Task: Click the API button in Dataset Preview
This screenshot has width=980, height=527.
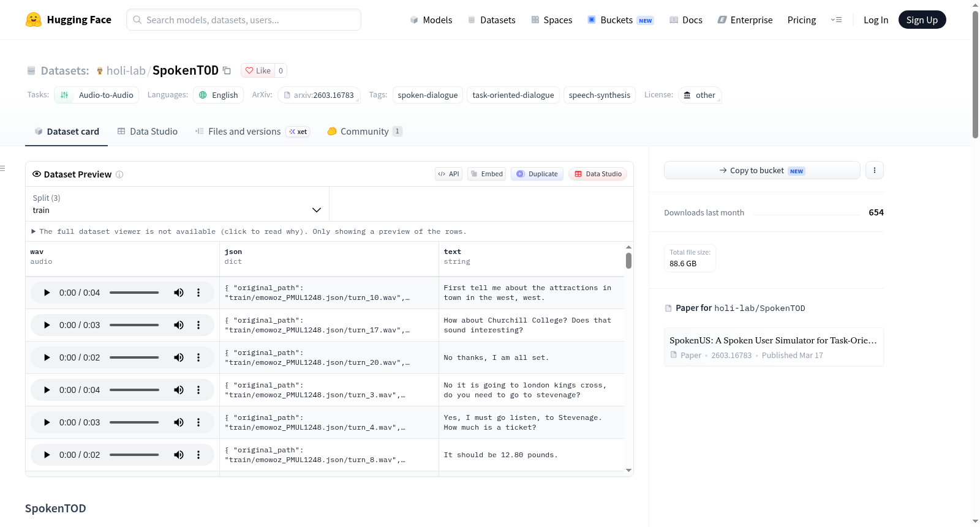Action: coord(448,174)
